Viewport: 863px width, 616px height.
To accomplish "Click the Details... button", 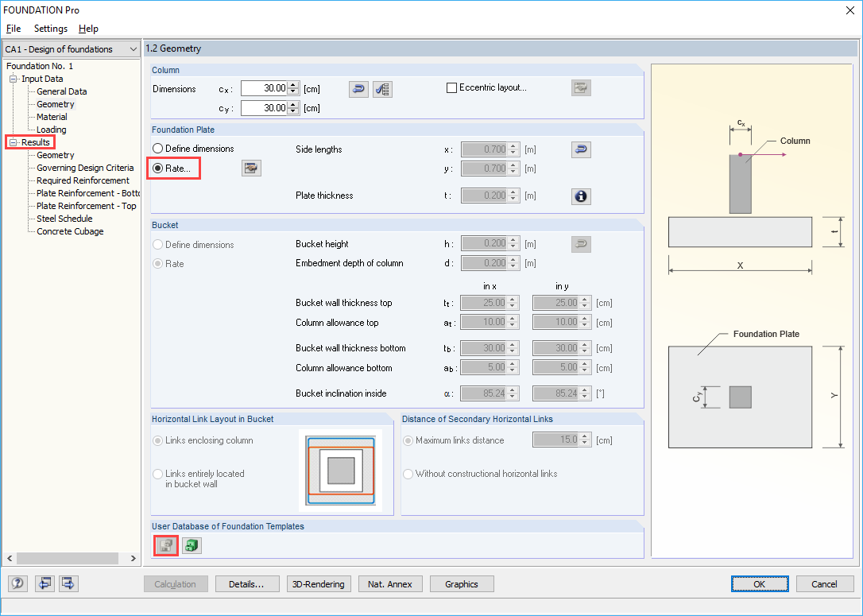I will pyautogui.click(x=247, y=584).
